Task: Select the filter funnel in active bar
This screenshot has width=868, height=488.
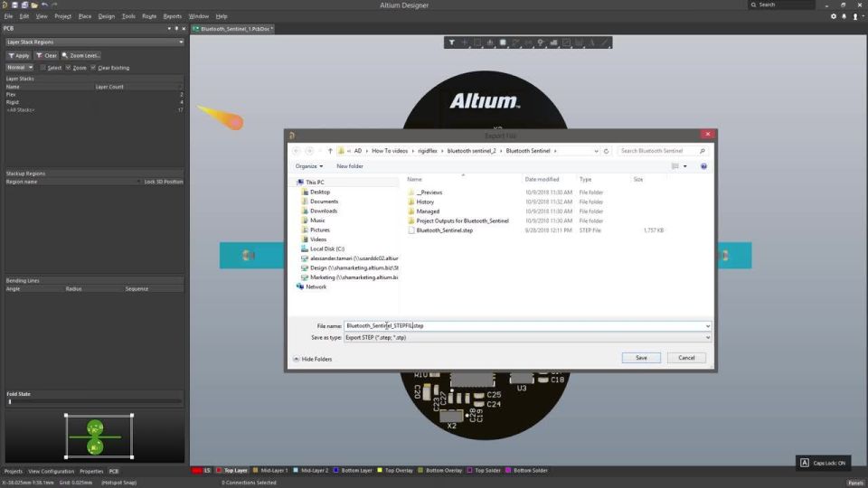Action: (452, 42)
